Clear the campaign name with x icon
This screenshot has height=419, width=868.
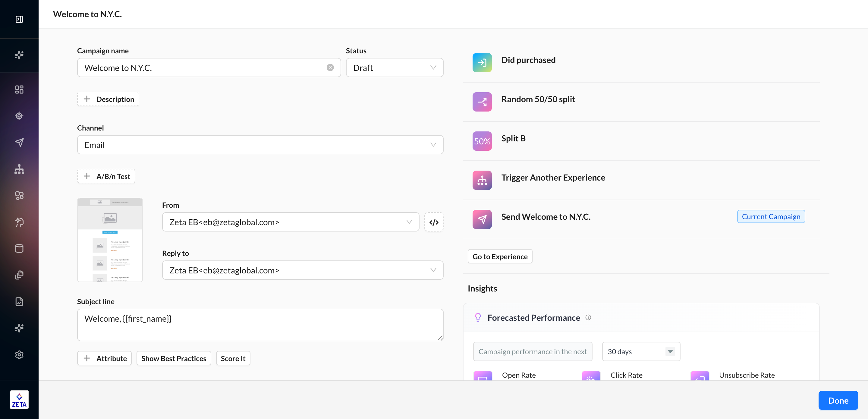(x=330, y=68)
